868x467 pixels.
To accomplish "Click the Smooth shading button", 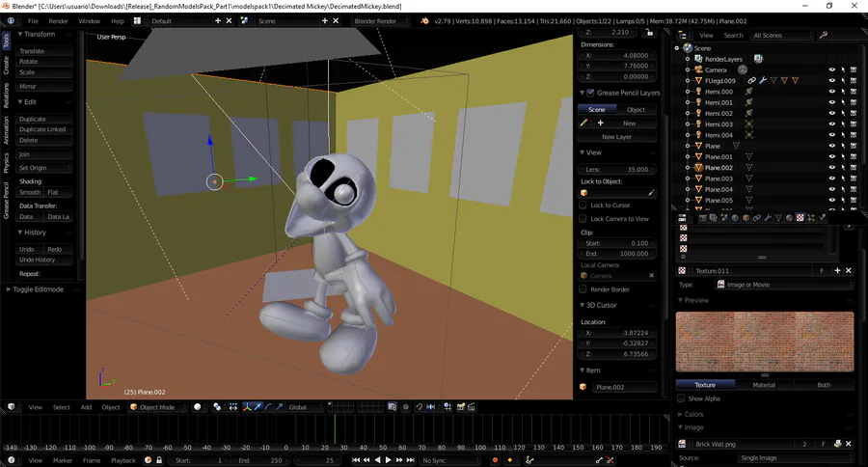I will tap(30, 192).
